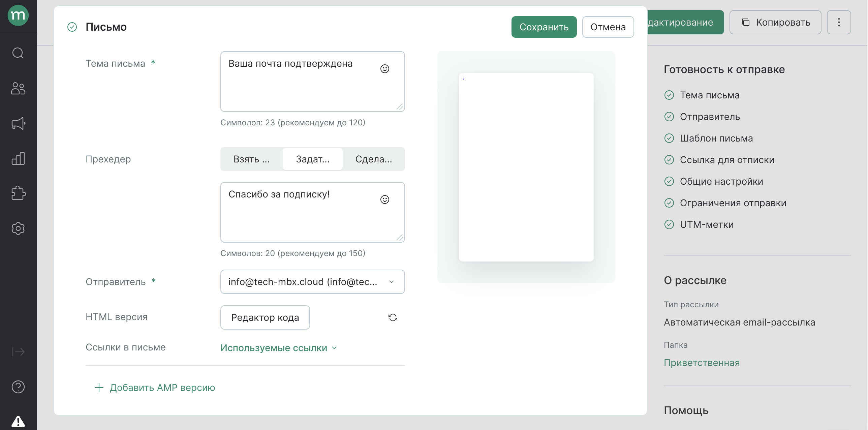868x430 pixels.
Task: Expand sidebar with the arrow icon
Action: [x=18, y=352]
